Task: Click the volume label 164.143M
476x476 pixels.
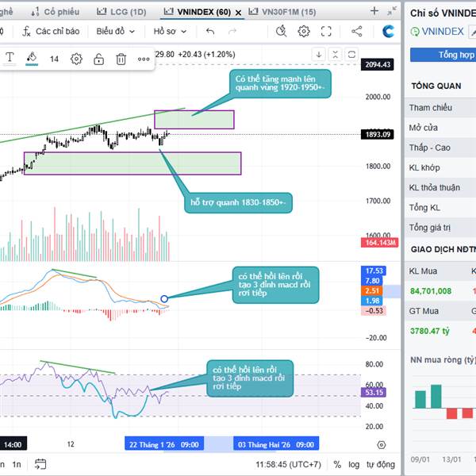Action: tap(379, 243)
